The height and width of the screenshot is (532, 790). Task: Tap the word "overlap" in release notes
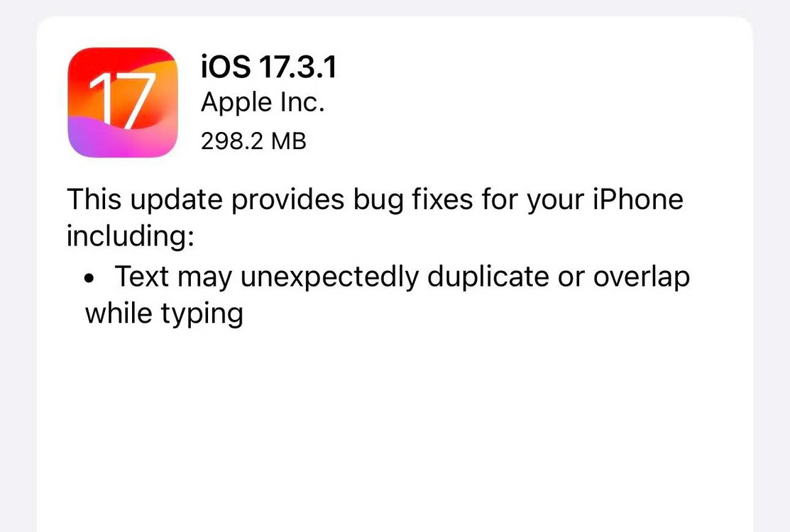coord(642,277)
